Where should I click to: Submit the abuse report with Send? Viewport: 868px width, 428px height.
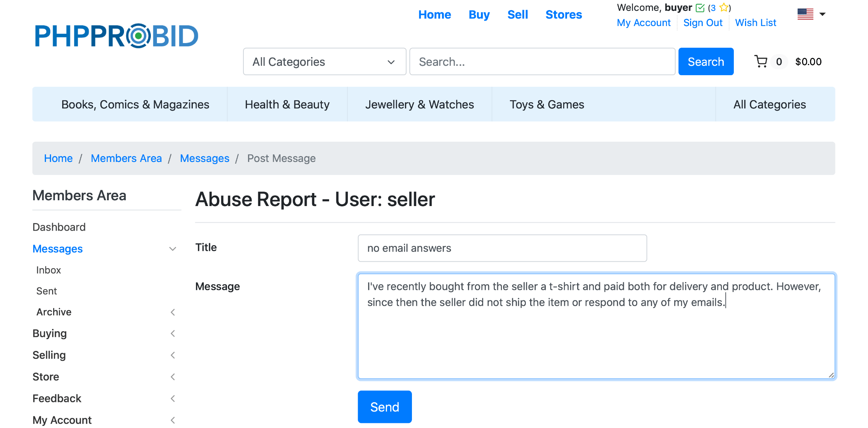click(384, 407)
